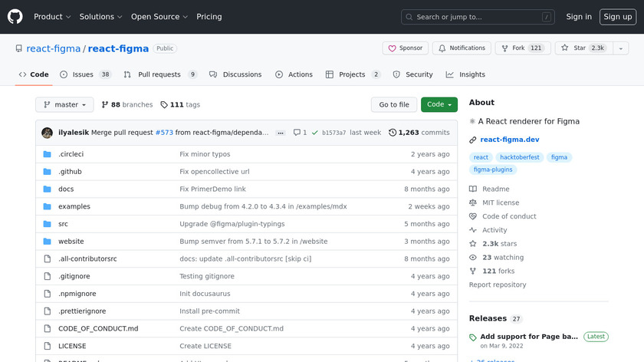Click the figma-plugins topic tag
This screenshot has width=644, height=362.
click(x=493, y=169)
